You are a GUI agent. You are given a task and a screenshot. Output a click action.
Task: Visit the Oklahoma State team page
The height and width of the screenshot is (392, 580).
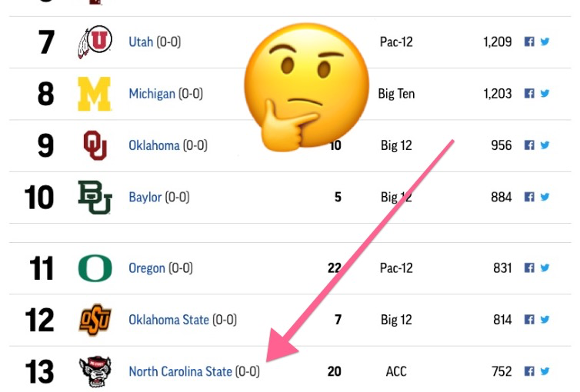[x=168, y=320]
